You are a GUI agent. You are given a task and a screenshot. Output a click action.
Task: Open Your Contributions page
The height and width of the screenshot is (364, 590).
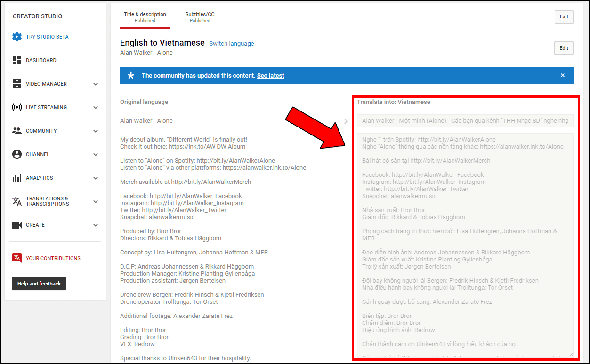53,258
